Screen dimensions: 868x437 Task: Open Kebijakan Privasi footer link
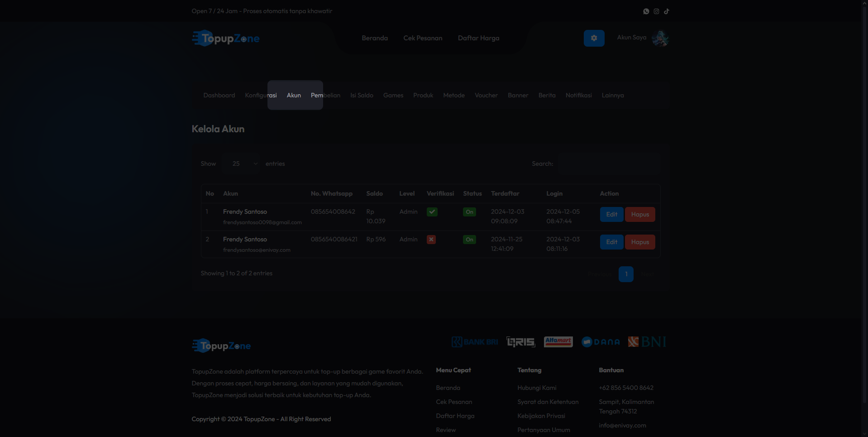pyautogui.click(x=541, y=416)
